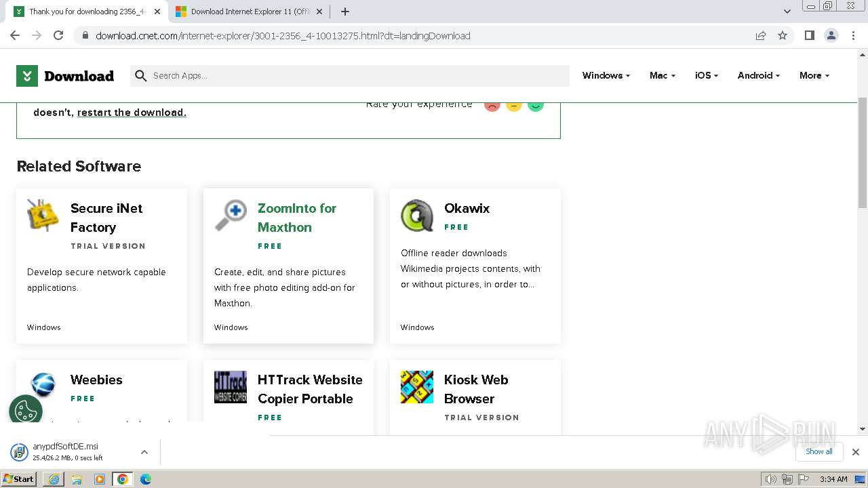This screenshot has height=488, width=868.
Task: Click the address bar URL
Action: pos(283,36)
